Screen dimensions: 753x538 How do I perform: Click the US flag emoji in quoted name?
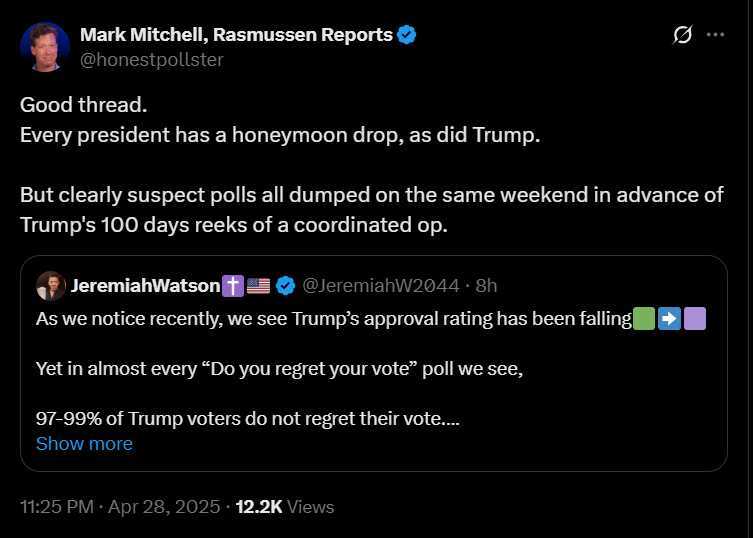tap(258, 286)
